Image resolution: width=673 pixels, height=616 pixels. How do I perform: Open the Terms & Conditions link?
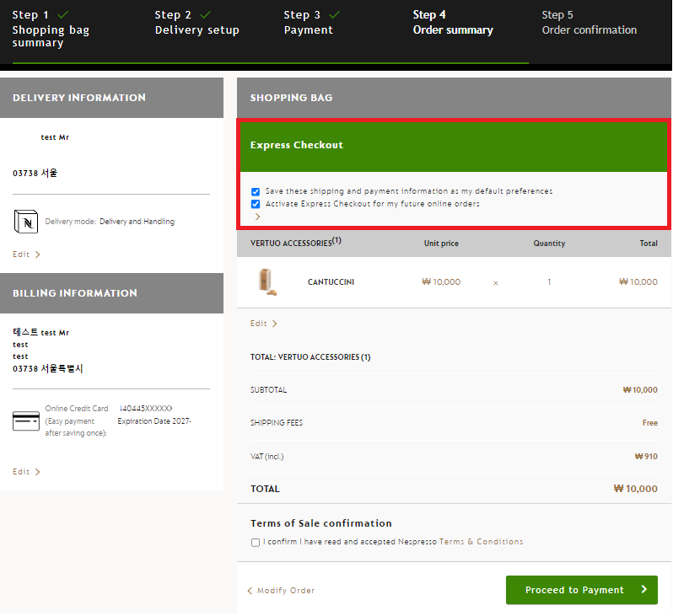pyautogui.click(x=481, y=542)
